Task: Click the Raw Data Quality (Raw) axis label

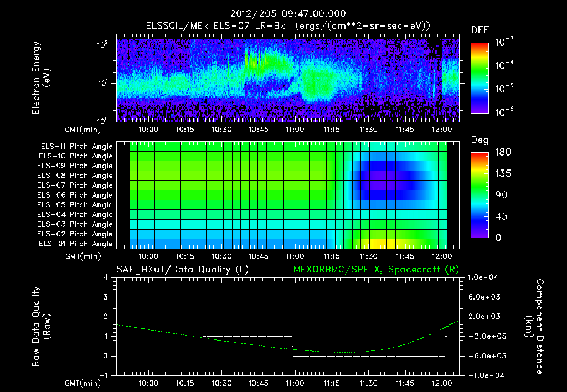Action: (41, 327)
